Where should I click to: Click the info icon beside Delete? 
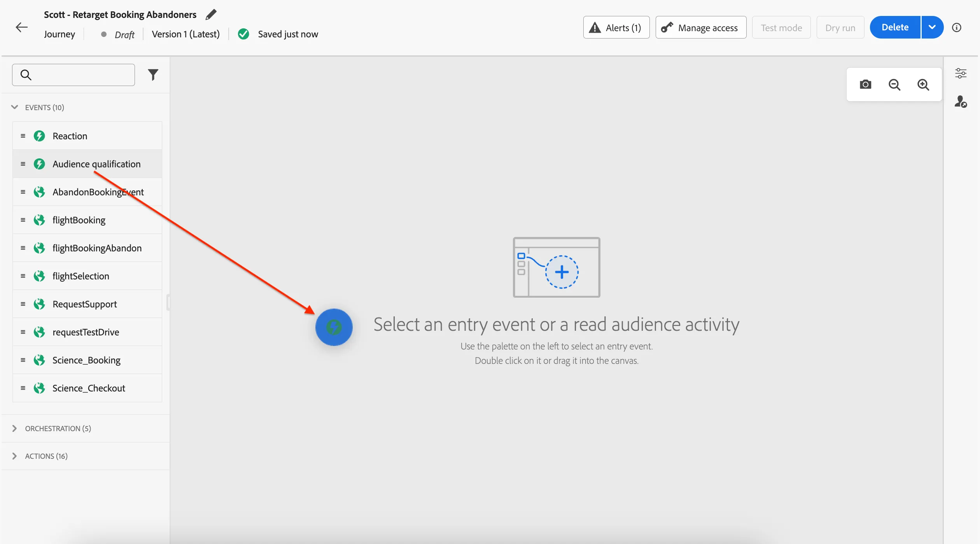click(957, 27)
